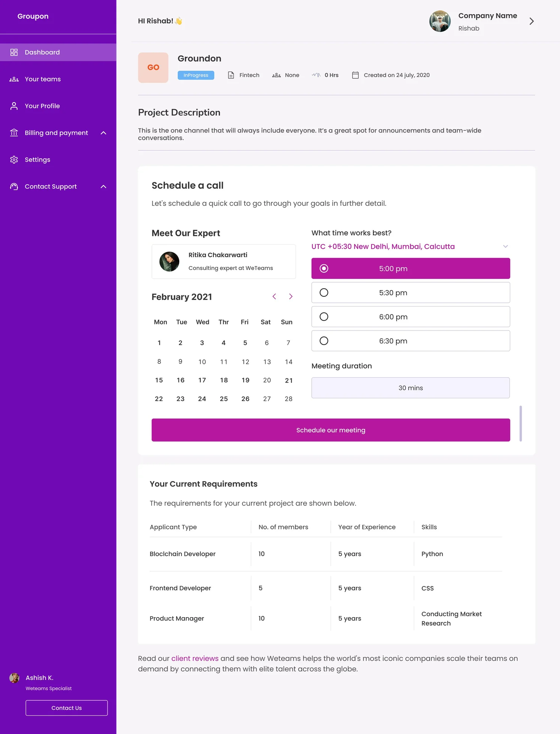Click the Contact Support headset icon
560x734 pixels.
pos(14,187)
